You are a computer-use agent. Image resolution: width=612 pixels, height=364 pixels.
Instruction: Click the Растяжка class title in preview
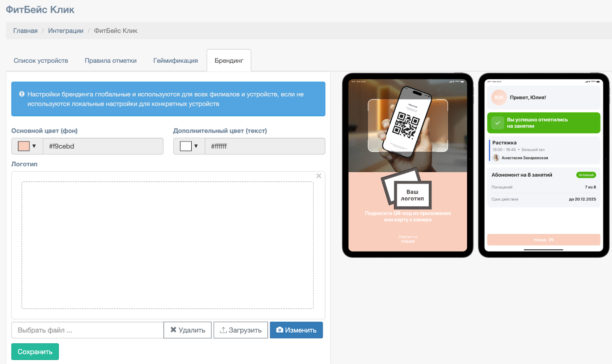pyautogui.click(x=505, y=143)
